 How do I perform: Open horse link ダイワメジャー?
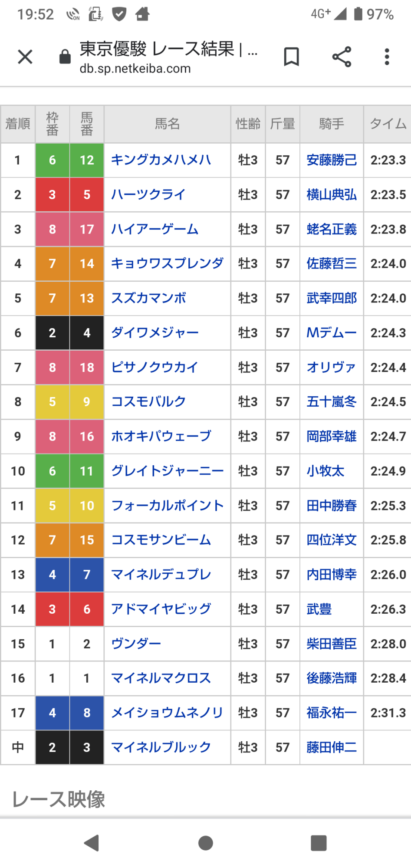155,333
